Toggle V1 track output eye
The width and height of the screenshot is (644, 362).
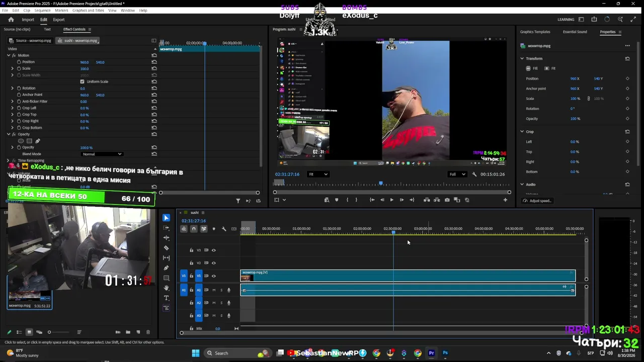(x=214, y=276)
